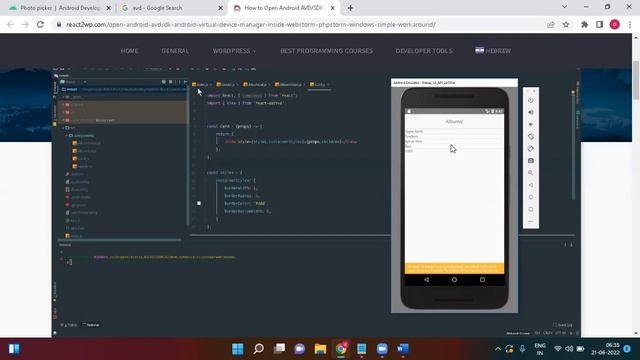Screen dimensions: 640x360
Task: Tap the Android recents navigation button
Action: (x=482, y=280)
